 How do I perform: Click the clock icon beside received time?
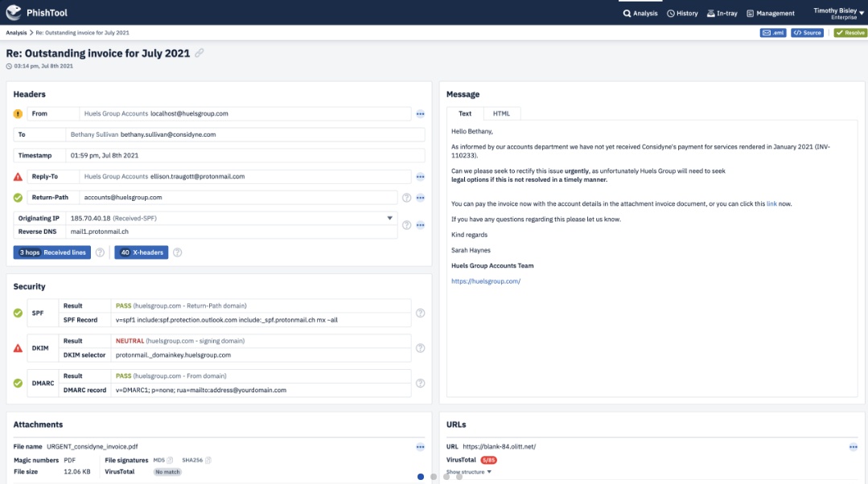(9, 66)
